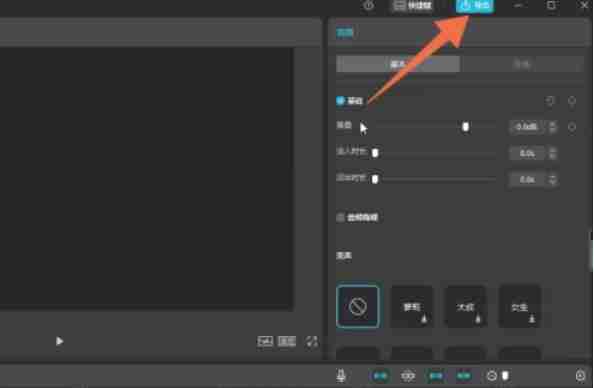The height and width of the screenshot is (388, 594).
Task: Switch to the Speed sub-tab
Action: pos(522,64)
